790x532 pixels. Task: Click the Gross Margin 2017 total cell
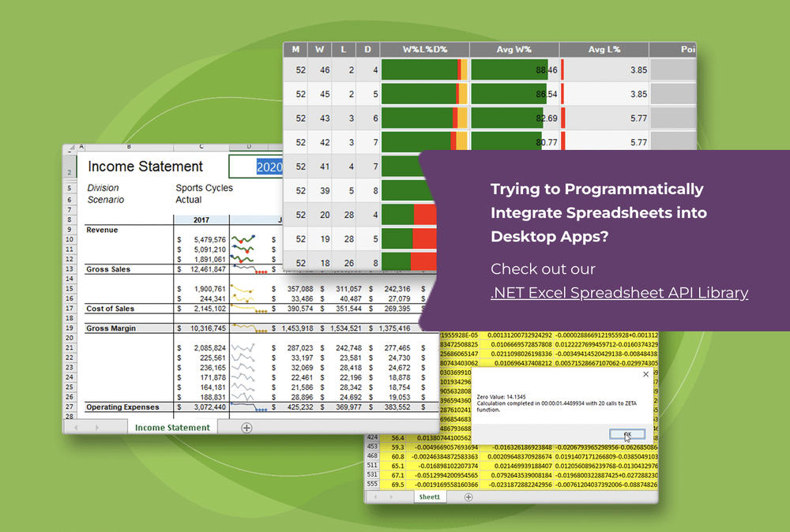click(201, 328)
